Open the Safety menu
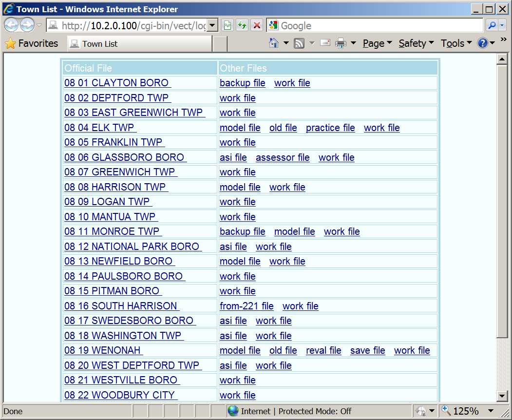 click(416, 43)
